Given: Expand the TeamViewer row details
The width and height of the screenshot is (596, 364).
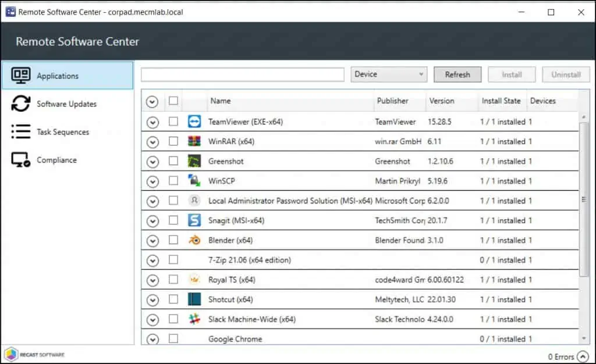Looking at the screenshot, I should (152, 122).
